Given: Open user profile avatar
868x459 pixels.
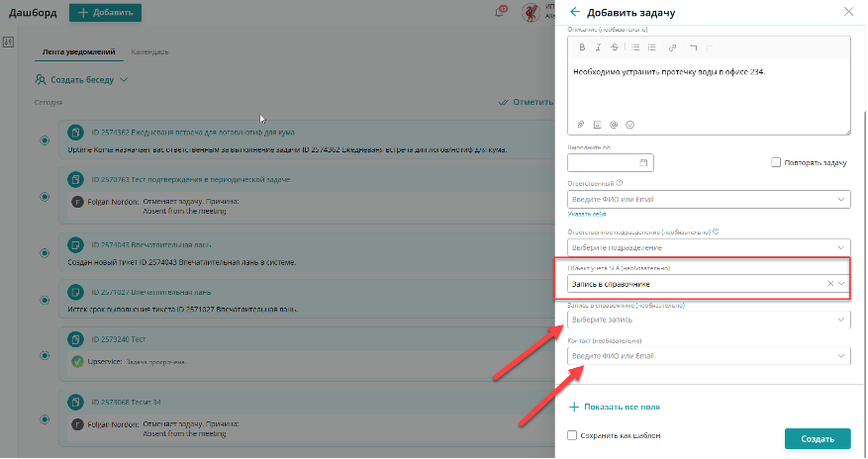Looking at the screenshot, I should [x=530, y=12].
